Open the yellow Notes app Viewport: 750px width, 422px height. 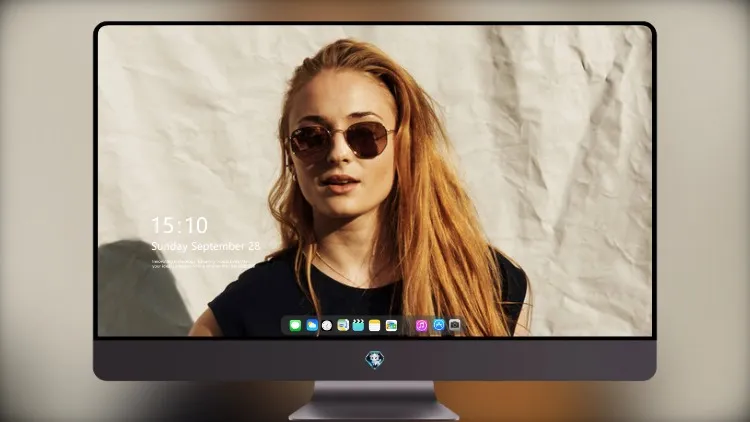pyautogui.click(x=375, y=326)
